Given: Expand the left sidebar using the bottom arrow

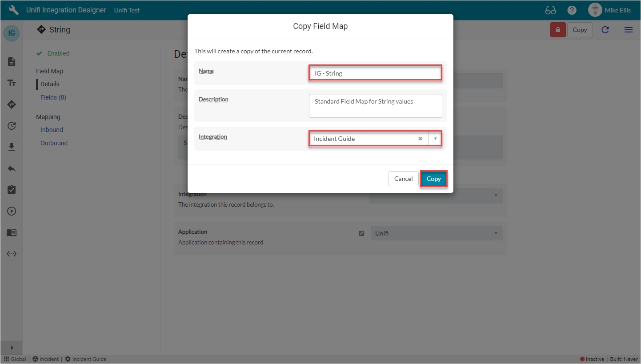Looking at the screenshot, I should 12,348.
